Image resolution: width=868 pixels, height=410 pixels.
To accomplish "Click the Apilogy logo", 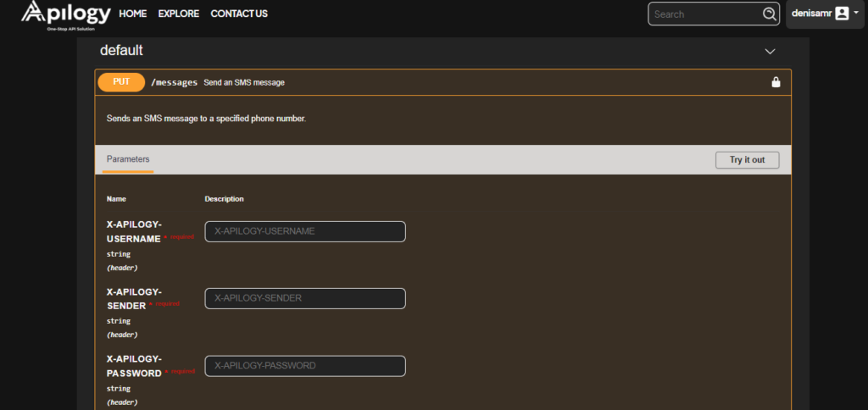I will (66, 16).
